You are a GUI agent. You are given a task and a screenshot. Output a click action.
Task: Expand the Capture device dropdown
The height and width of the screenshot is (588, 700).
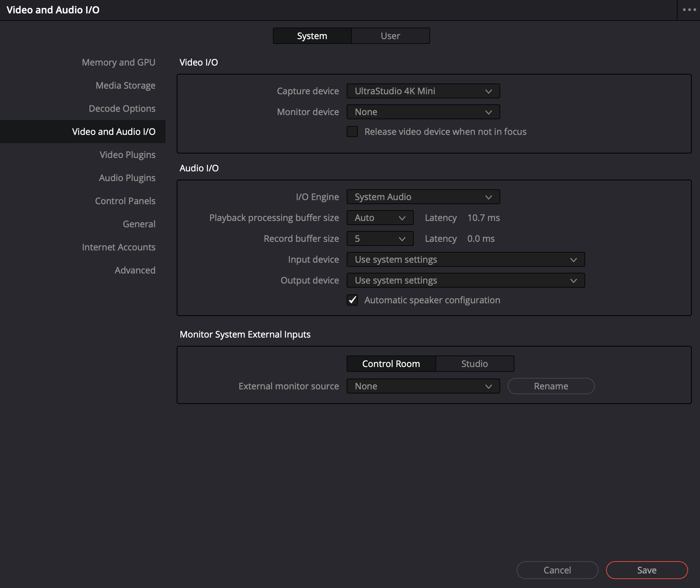[x=423, y=91]
